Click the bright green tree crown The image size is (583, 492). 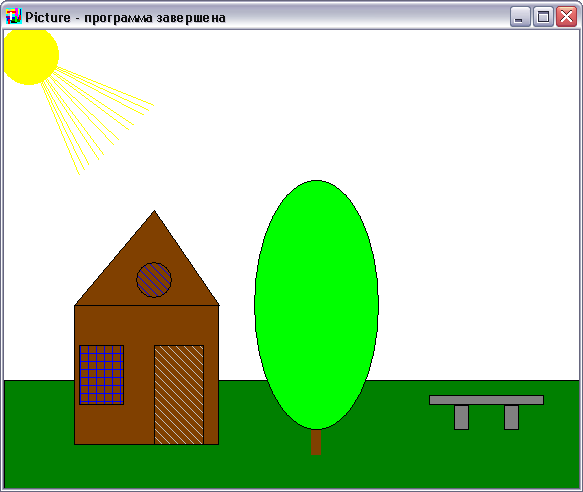tap(316, 305)
